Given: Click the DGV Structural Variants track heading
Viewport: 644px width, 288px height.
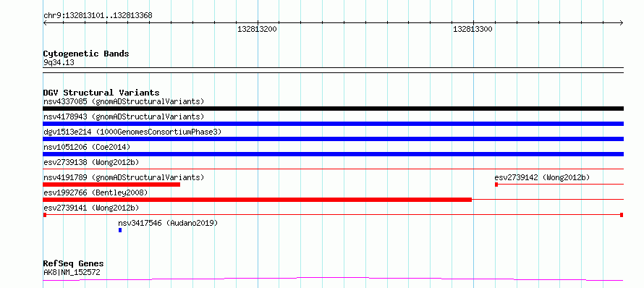Looking at the screenshot, I should pos(101,93).
